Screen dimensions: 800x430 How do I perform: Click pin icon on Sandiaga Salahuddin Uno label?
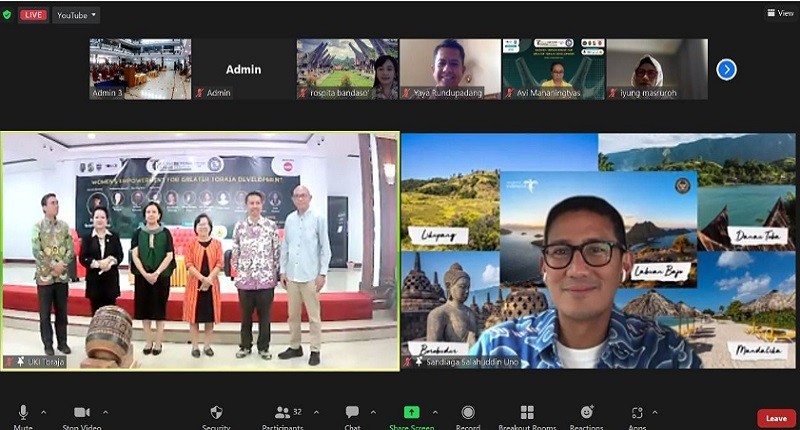[x=419, y=362]
